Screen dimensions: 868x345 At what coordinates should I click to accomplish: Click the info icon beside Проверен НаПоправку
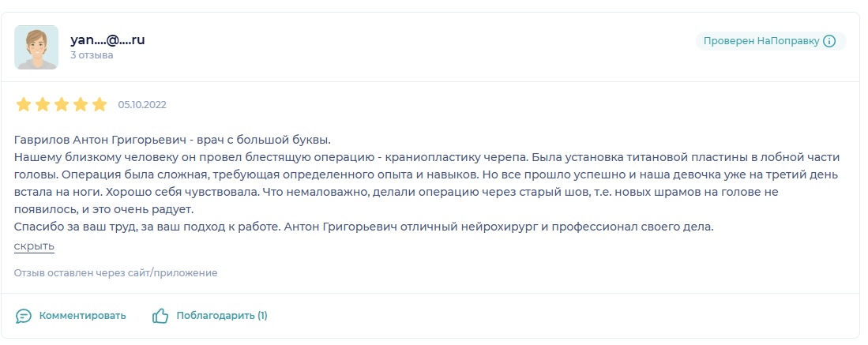[829, 41]
